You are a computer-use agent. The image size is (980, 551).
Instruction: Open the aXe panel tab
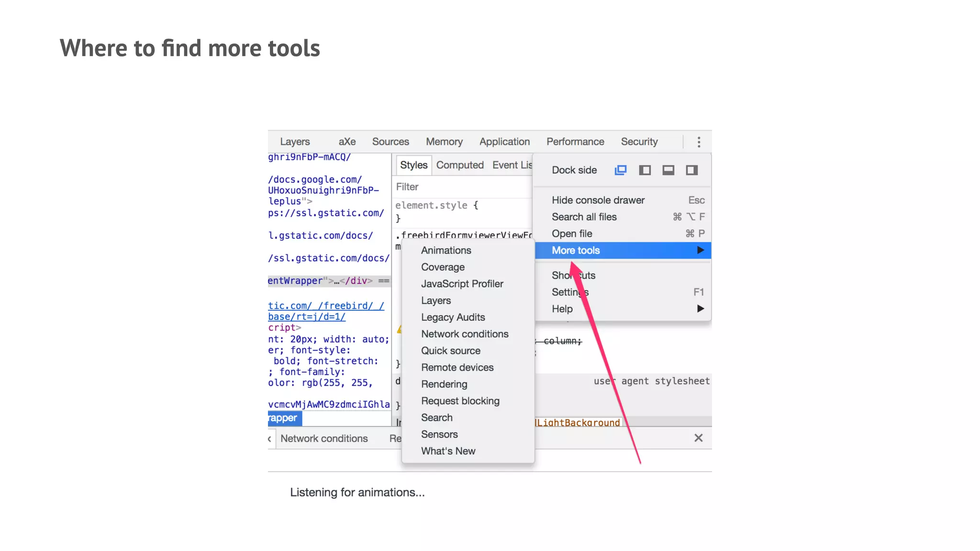(347, 142)
